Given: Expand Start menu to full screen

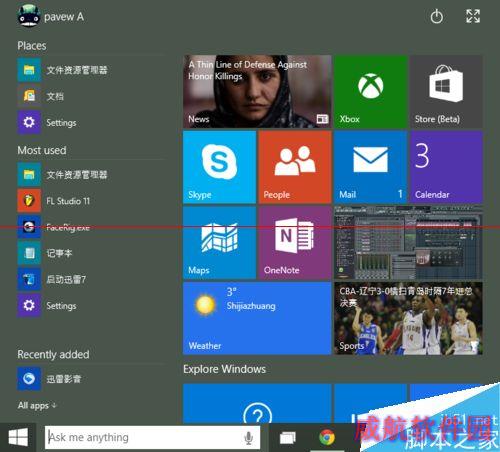Looking at the screenshot, I should click(x=473, y=16).
